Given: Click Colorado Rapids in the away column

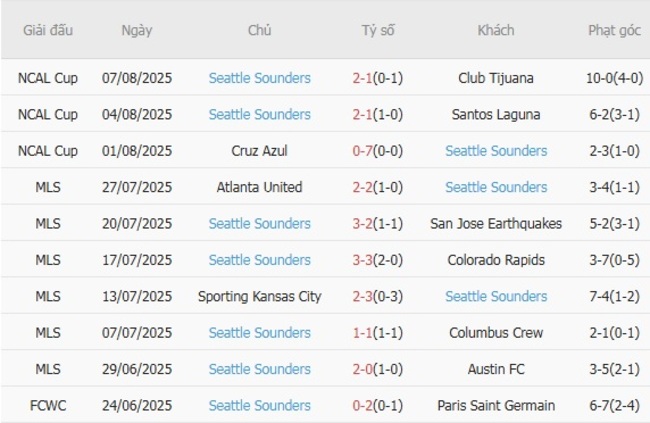Looking at the screenshot, I should [x=496, y=260].
